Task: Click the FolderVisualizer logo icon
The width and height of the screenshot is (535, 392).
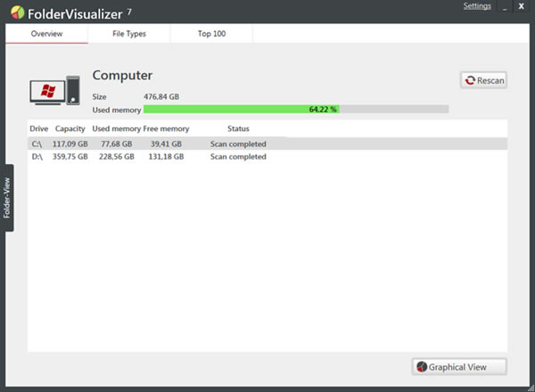Action: pos(17,12)
